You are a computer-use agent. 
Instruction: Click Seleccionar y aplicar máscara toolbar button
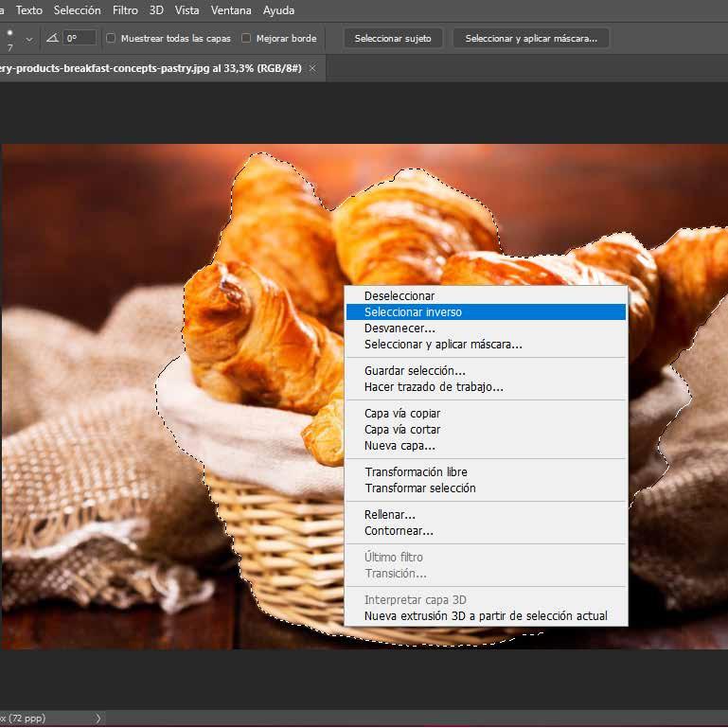click(531, 38)
